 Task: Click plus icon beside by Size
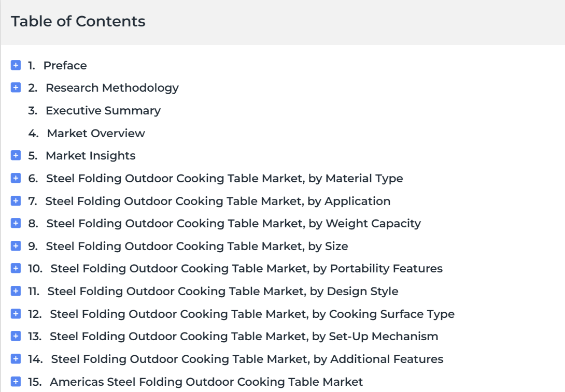pos(16,246)
